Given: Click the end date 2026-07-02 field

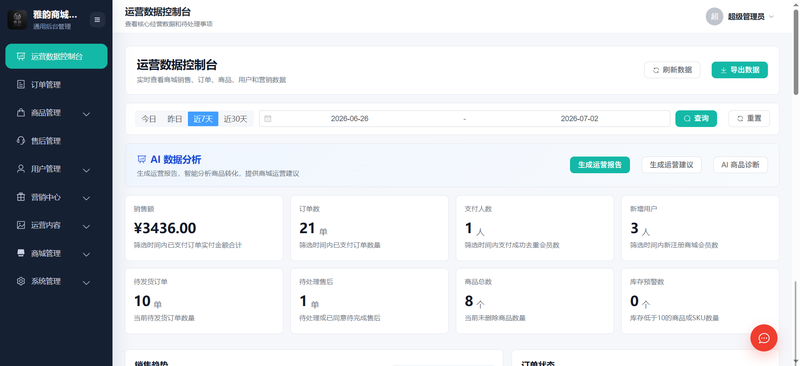Looking at the screenshot, I should (x=579, y=118).
